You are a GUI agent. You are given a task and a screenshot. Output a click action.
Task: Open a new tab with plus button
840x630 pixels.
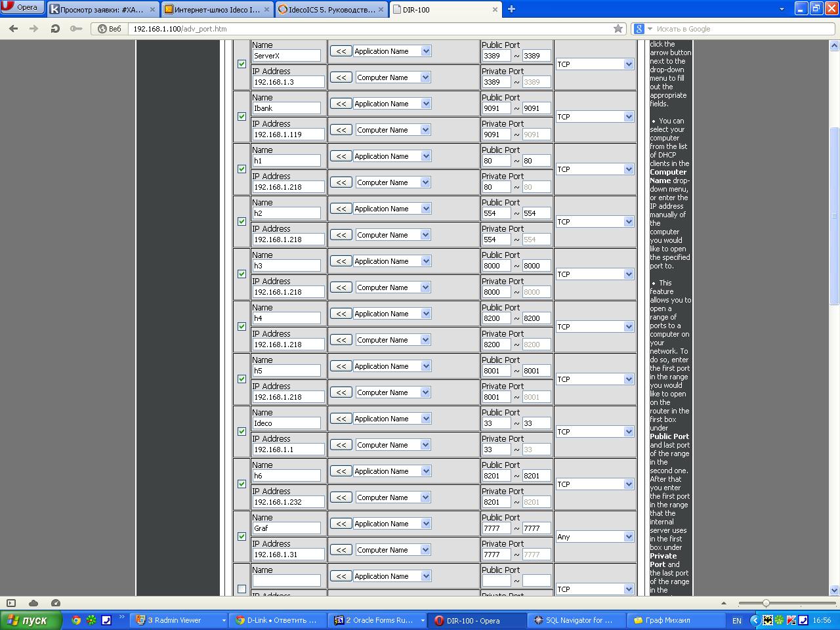[511, 9]
